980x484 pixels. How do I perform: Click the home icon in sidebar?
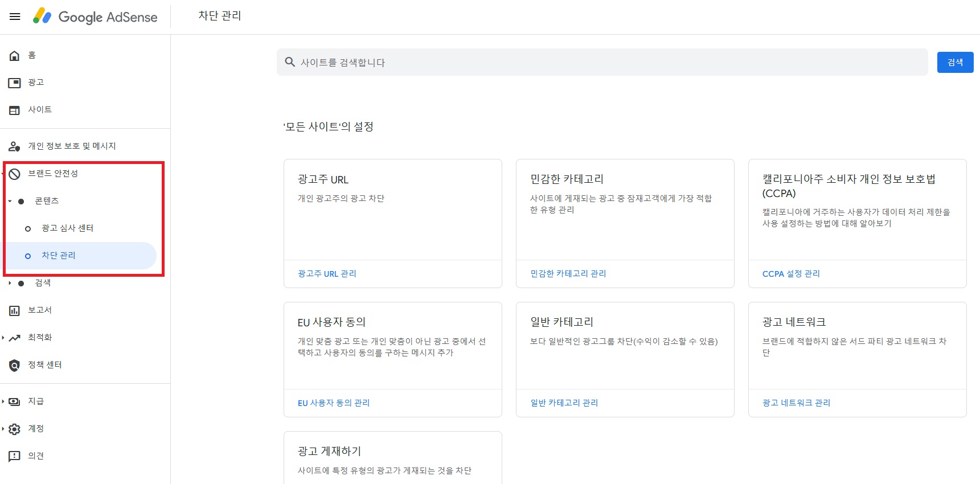point(14,56)
